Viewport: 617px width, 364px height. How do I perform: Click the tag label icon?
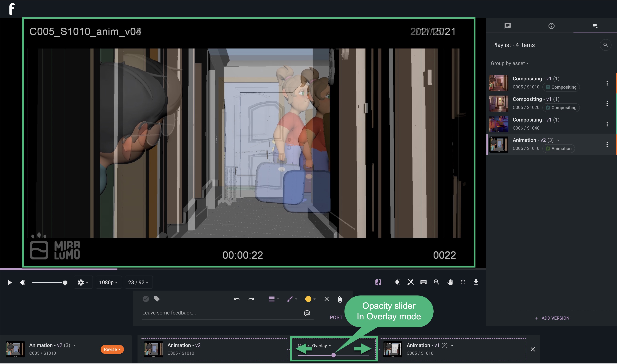click(x=157, y=299)
